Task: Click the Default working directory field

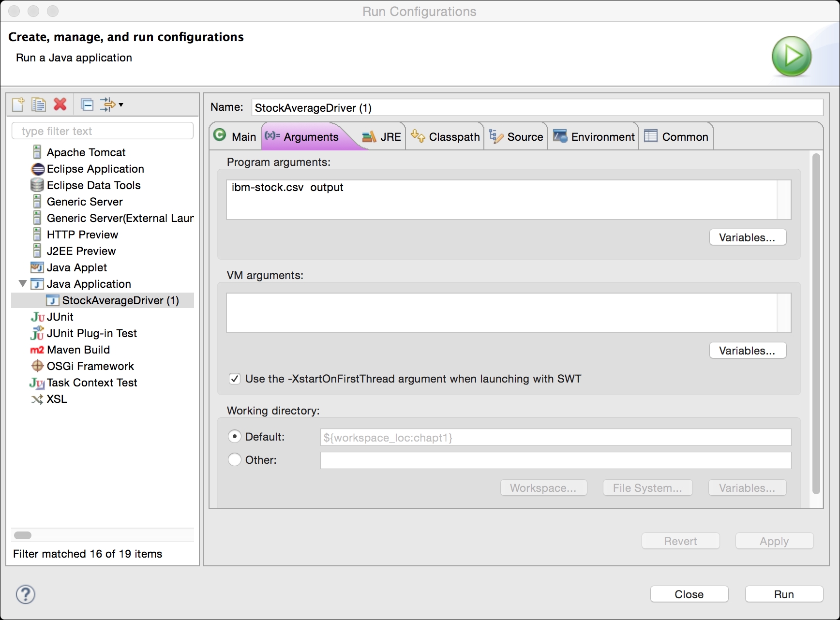Action: point(555,437)
